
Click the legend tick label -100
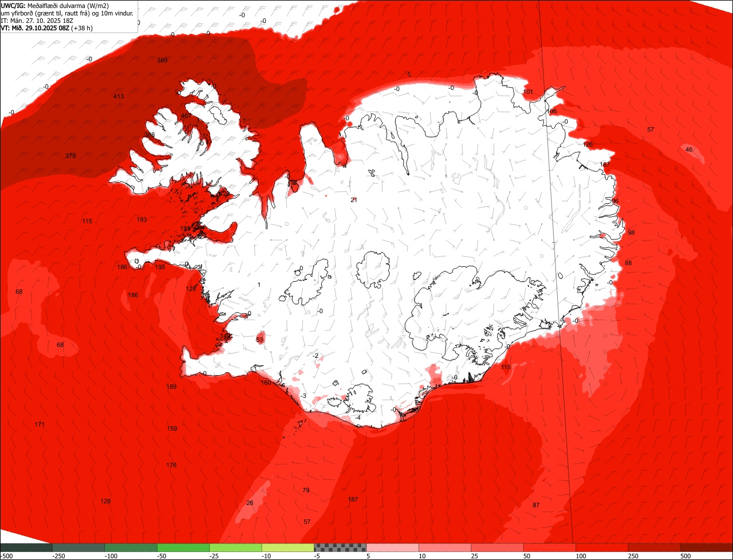110,556
